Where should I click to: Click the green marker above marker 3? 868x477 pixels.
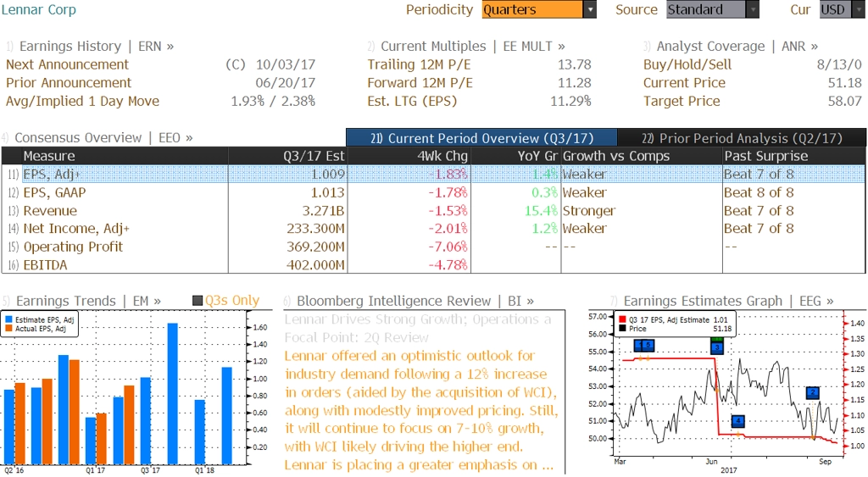[717, 339]
